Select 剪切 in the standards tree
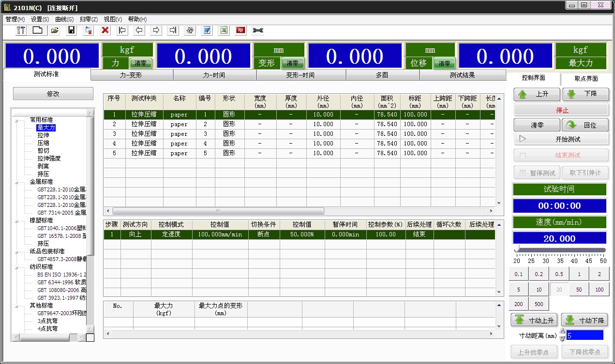Screen dimensions: 615x364 click(43, 151)
